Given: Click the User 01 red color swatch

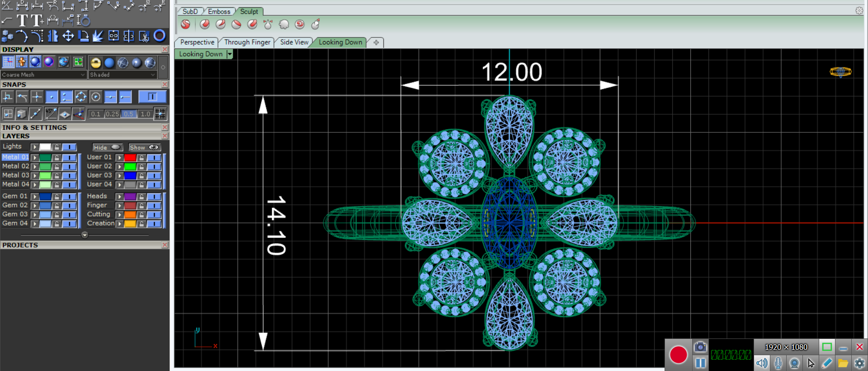Looking at the screenshot, I should pos(130,158).
